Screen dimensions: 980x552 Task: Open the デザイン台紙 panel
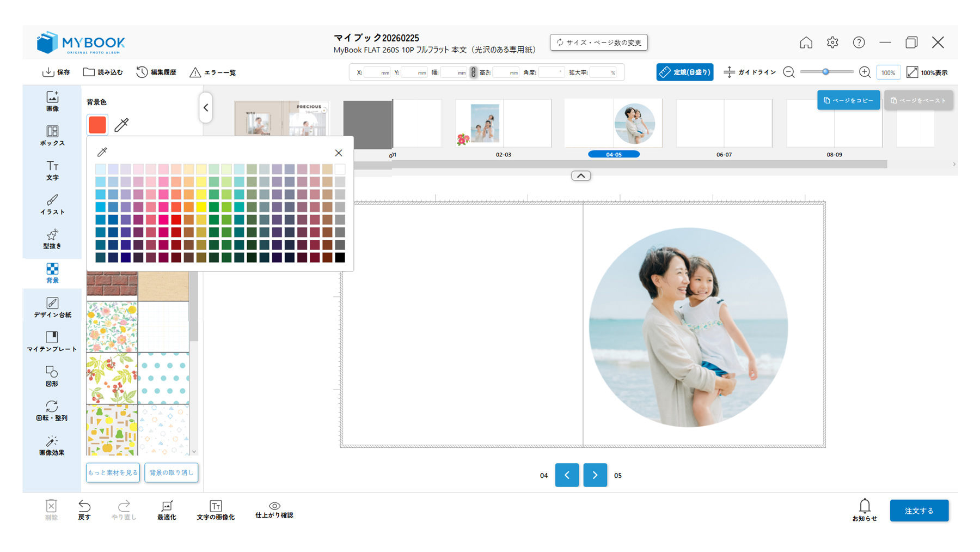tap(52, 307)
